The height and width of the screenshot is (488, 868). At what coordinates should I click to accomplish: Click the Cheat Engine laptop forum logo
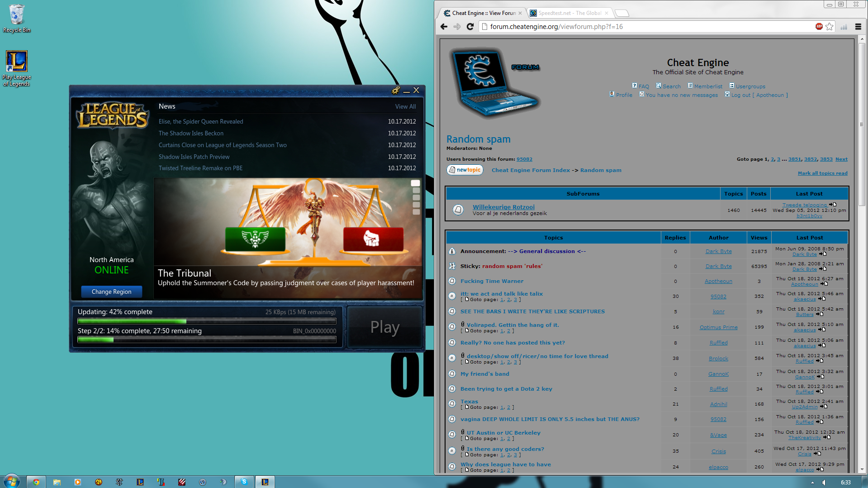494,84
